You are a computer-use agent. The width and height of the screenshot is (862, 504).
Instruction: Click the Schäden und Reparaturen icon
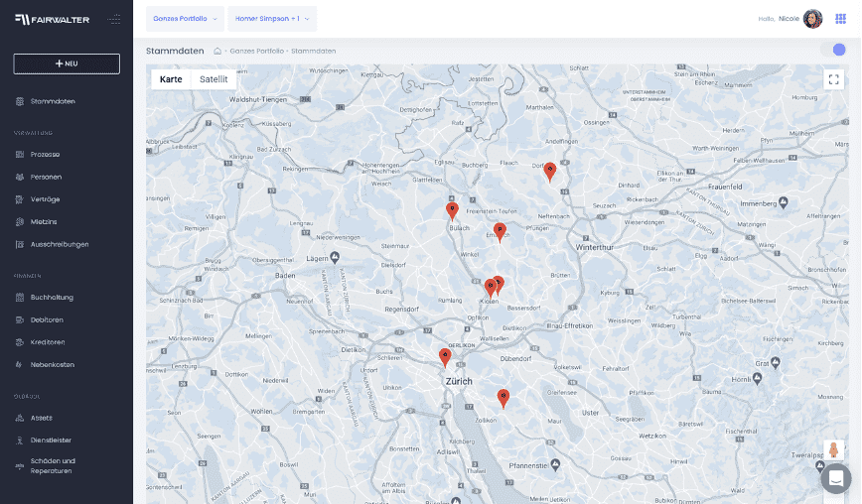tap(20, 466)
